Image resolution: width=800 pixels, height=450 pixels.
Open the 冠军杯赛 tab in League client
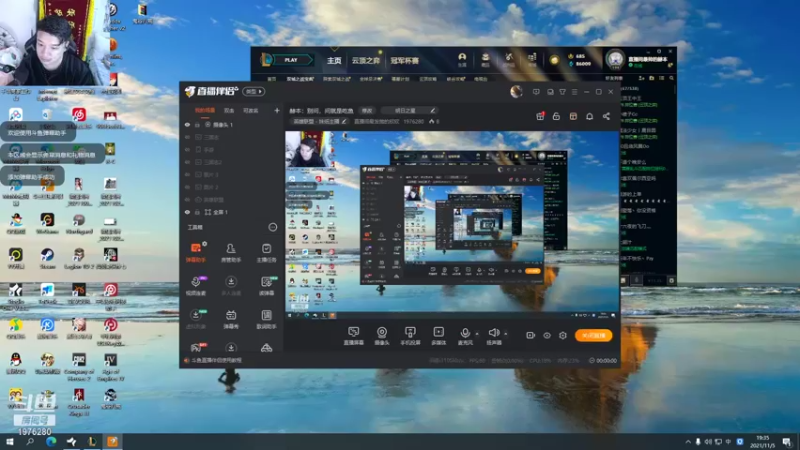pos(405,61)
